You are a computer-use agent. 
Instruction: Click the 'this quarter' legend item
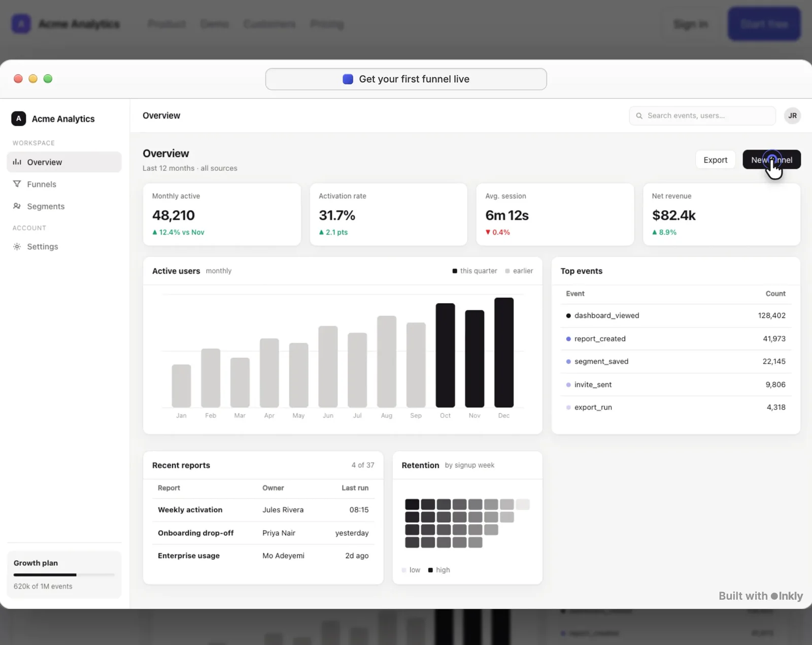475,271
